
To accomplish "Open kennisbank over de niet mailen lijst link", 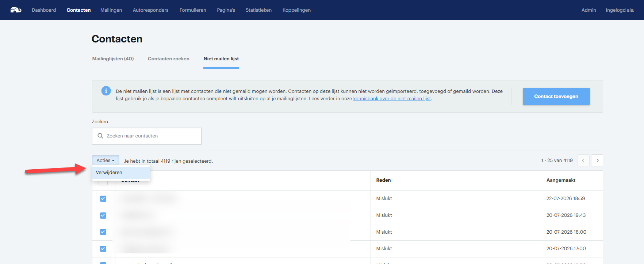I will (x=392, y=98).
